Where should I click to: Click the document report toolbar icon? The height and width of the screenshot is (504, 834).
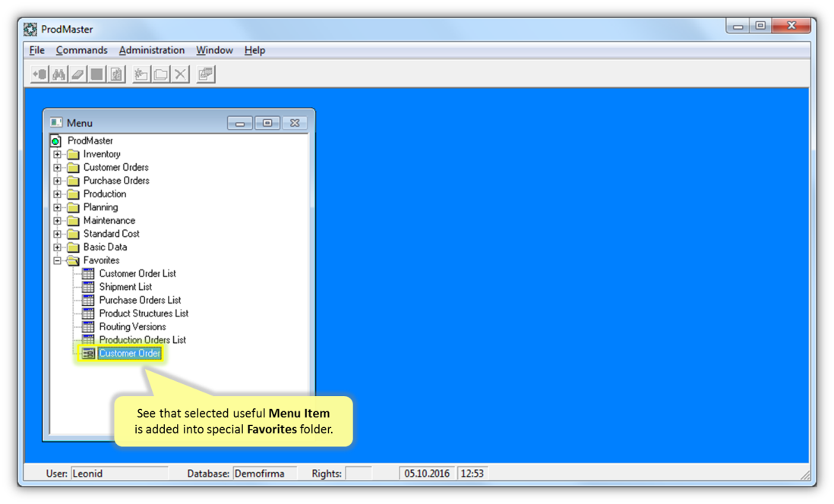(116, 74)
